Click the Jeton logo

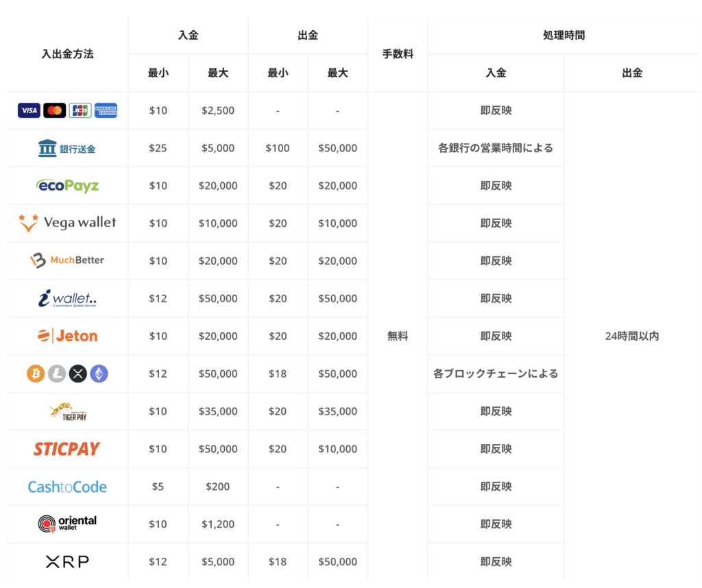pyautogui.click(x=68, y=336)
